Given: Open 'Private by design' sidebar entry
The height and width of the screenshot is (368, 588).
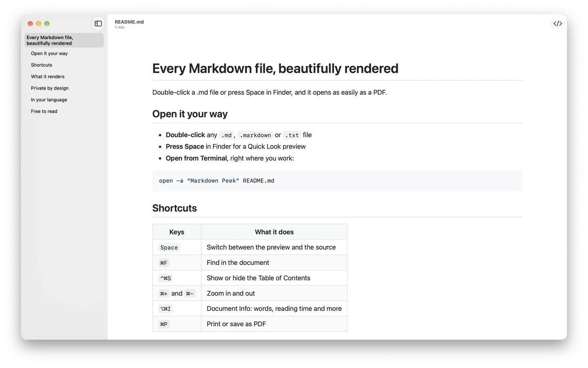Looking at the screenshot, I should tap(50, 88).
